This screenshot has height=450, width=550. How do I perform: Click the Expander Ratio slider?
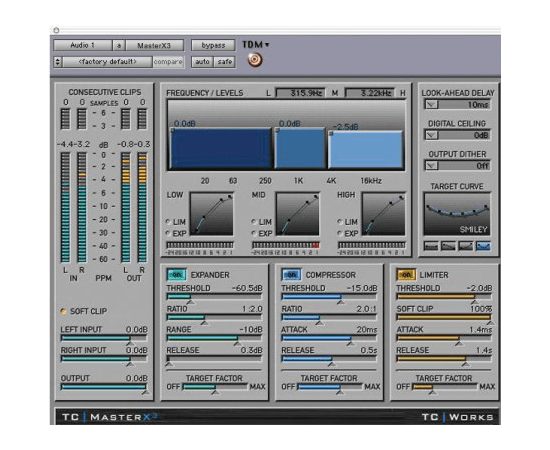[x=214, y=317]
